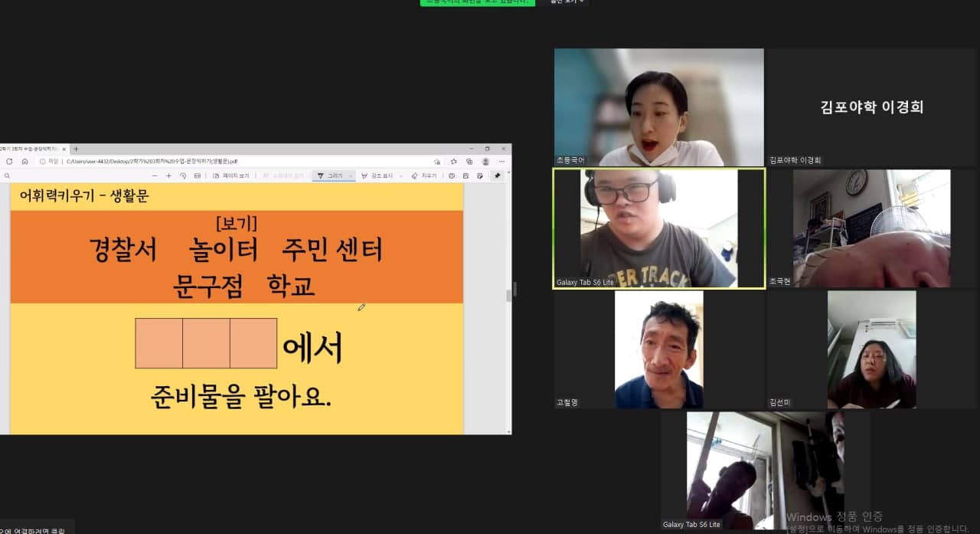Zoom in the PDF with plus

click(168, 175)
